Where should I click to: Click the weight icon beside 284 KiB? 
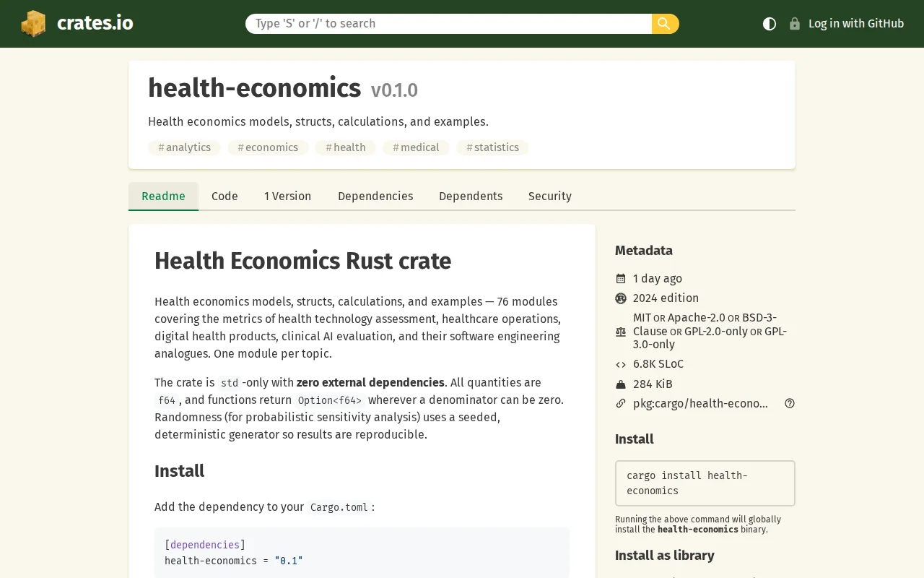(x=621, y=384)
